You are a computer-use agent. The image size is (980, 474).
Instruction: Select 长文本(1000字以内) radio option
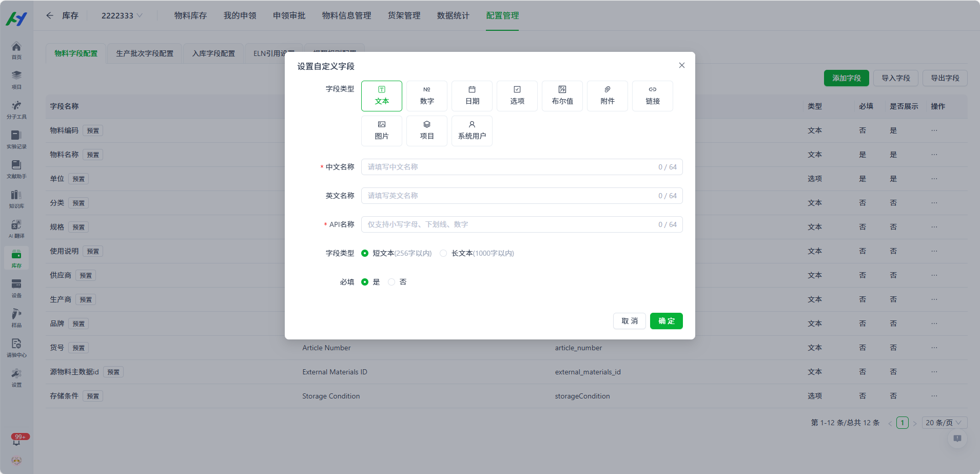443,253
